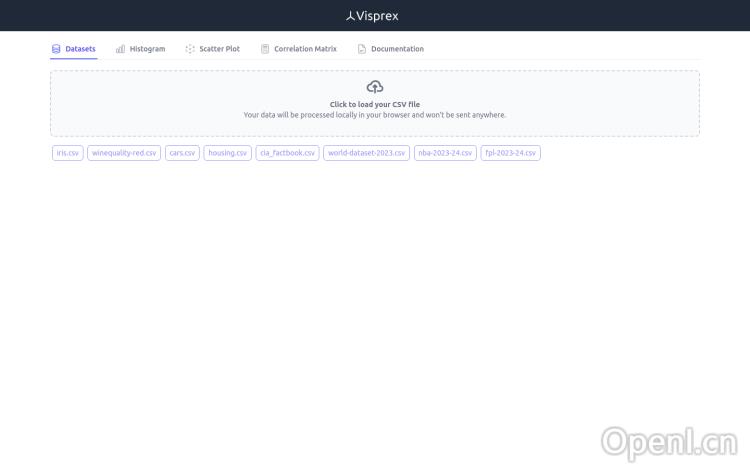Load the cars.csv example dataset

(182, 153)
